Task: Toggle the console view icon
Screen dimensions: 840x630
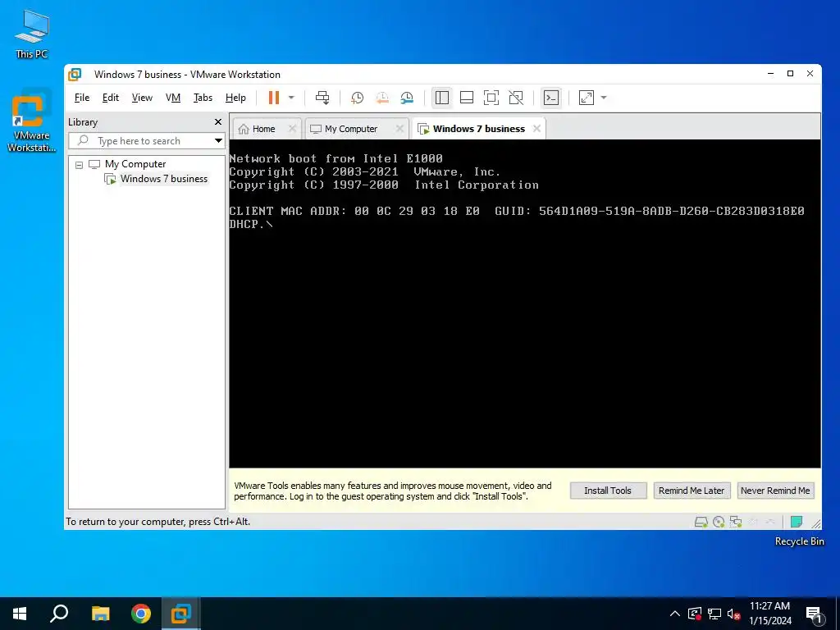Action: (551, 98)
